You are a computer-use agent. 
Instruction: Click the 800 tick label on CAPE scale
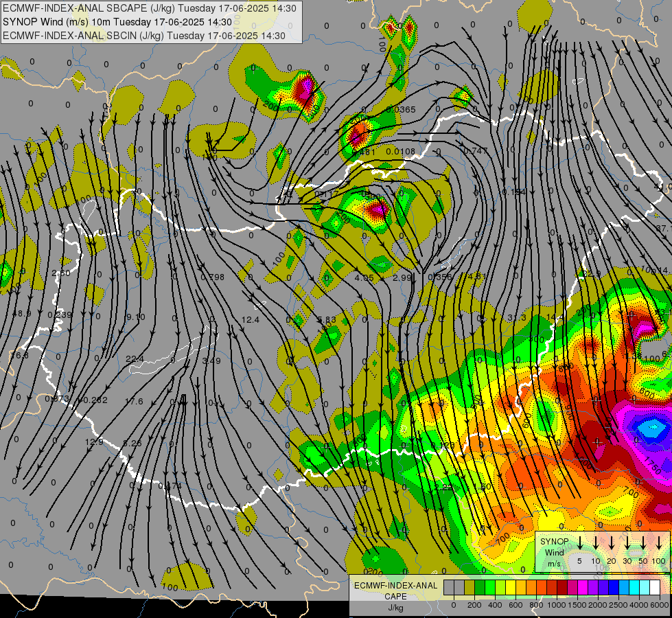tap(536, 605)
